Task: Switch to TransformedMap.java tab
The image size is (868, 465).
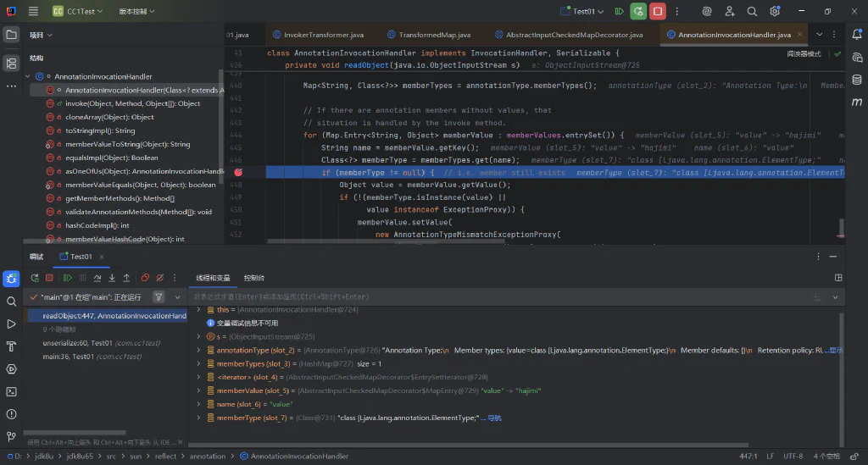Action: [429, 34]
